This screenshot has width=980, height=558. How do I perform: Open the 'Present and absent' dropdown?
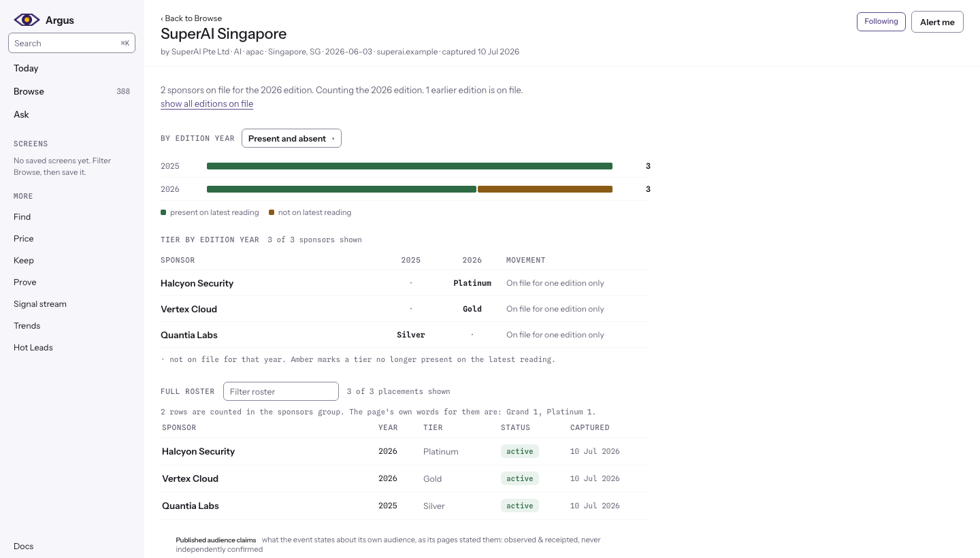pos(291,138)
